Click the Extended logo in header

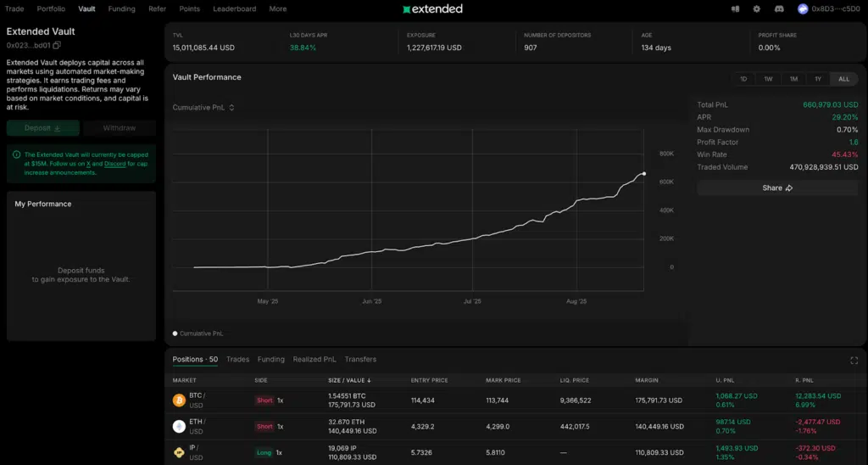coord(433,9)
